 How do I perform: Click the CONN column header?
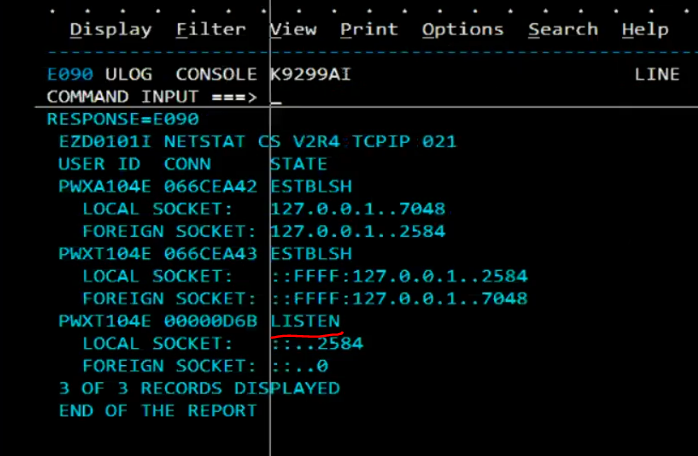(187, 164)
